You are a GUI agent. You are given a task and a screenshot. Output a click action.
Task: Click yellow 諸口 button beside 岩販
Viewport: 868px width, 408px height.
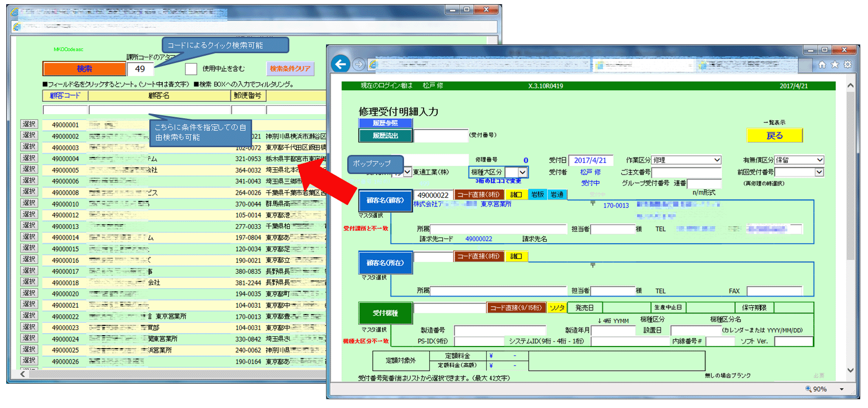(516, 195)
